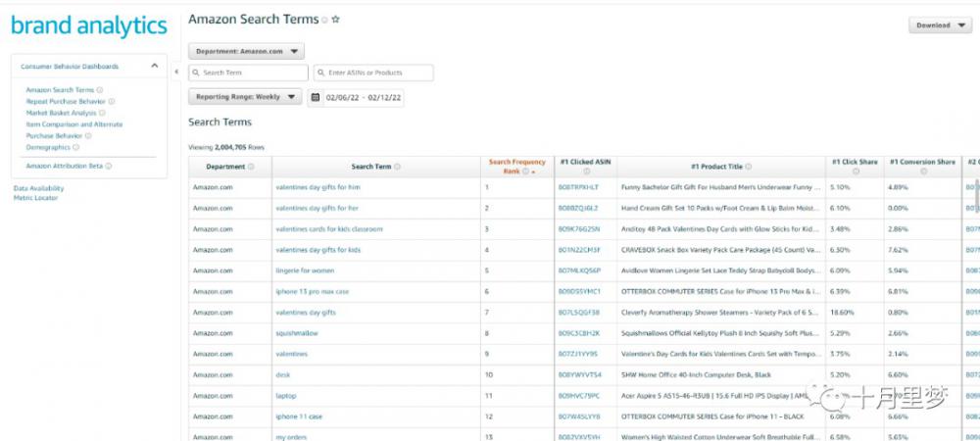Click info icon under #1 Click Share header
980x441 pixels.
pyautogui.click(x=855, y=171)
